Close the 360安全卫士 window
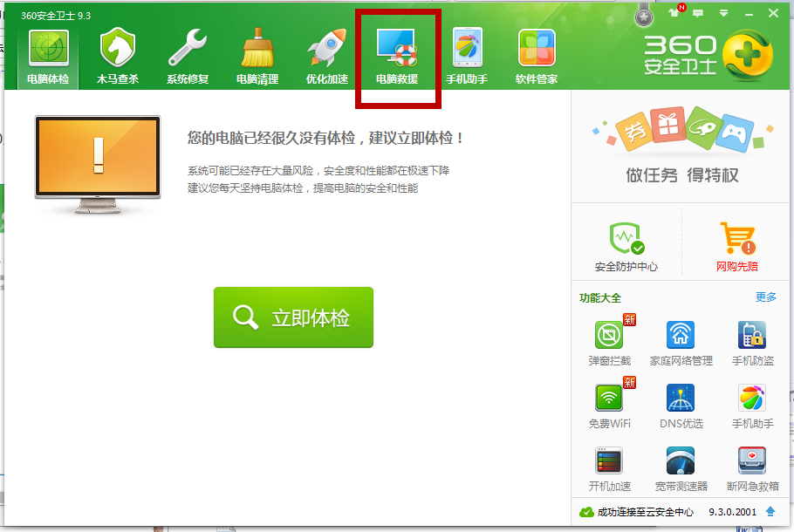This screenshot has height=532, width=794. (x=773, y=13)
